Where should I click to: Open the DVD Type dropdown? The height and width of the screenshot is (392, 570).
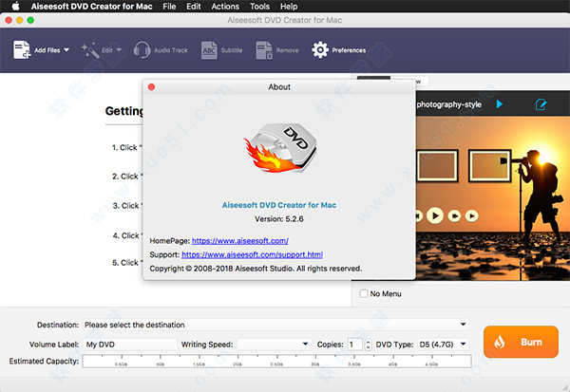pyautogui.click(x=443, y=344)
